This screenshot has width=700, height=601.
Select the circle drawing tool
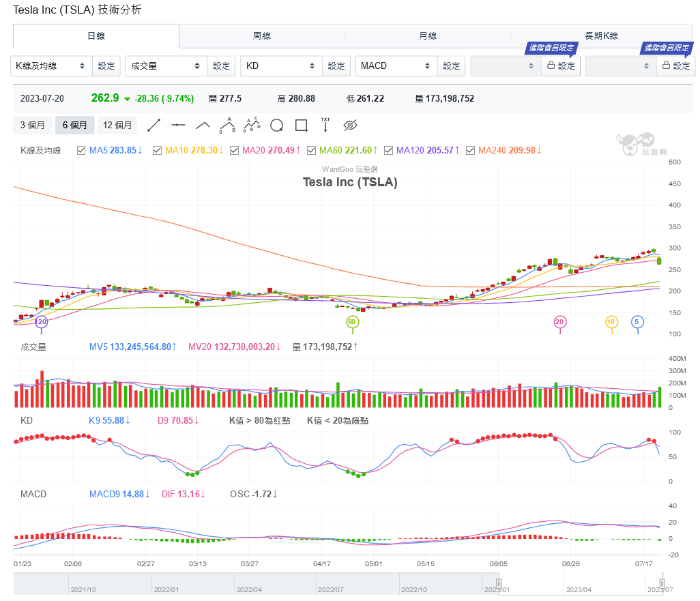pyautogui.click(x=277, y=126)
